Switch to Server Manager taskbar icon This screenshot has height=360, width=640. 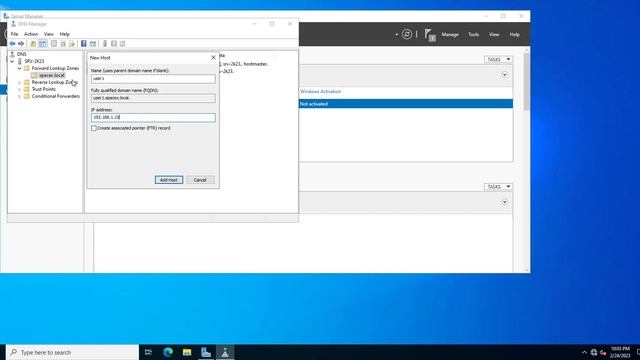[206, 352]
